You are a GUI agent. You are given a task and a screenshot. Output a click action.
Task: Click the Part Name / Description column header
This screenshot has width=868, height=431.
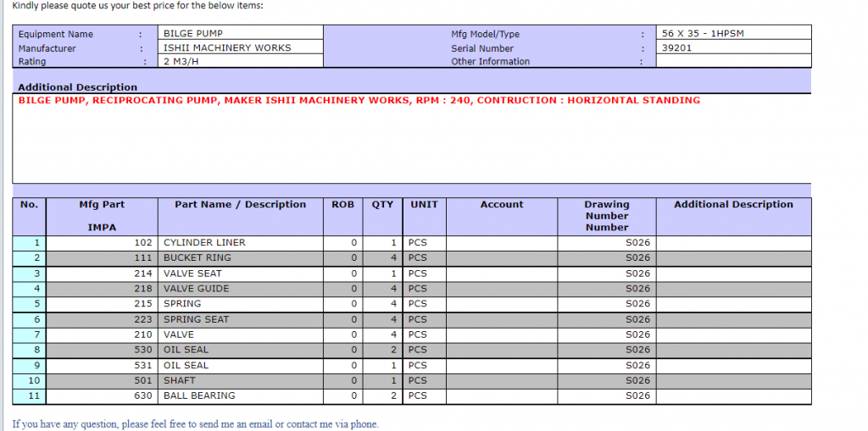(x=240, y=205)
